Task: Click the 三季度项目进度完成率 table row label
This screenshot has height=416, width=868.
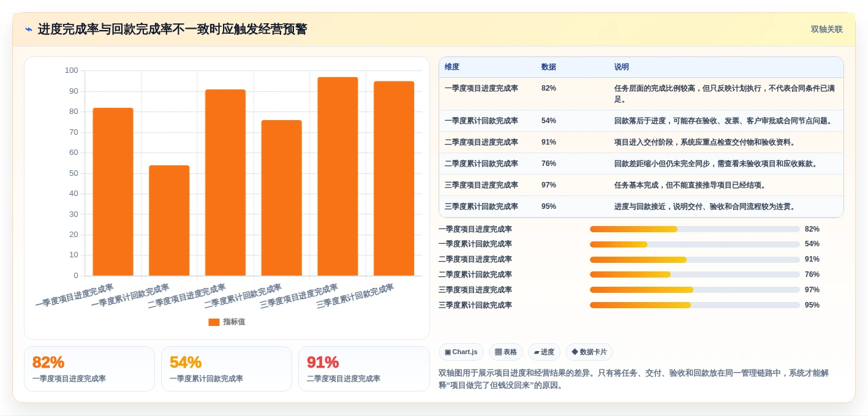Action: click(481, 185)
